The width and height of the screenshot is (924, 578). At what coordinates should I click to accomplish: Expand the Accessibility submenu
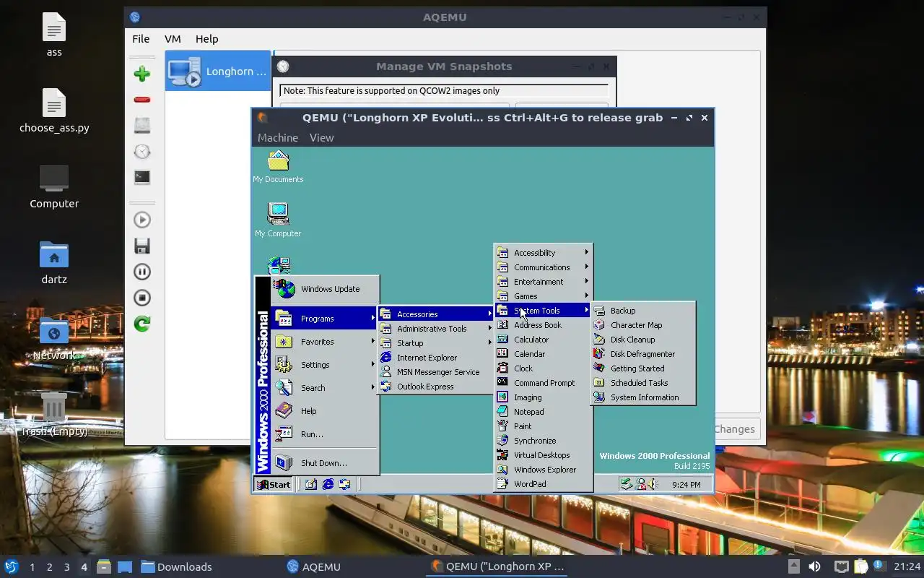tap(543, 253)
